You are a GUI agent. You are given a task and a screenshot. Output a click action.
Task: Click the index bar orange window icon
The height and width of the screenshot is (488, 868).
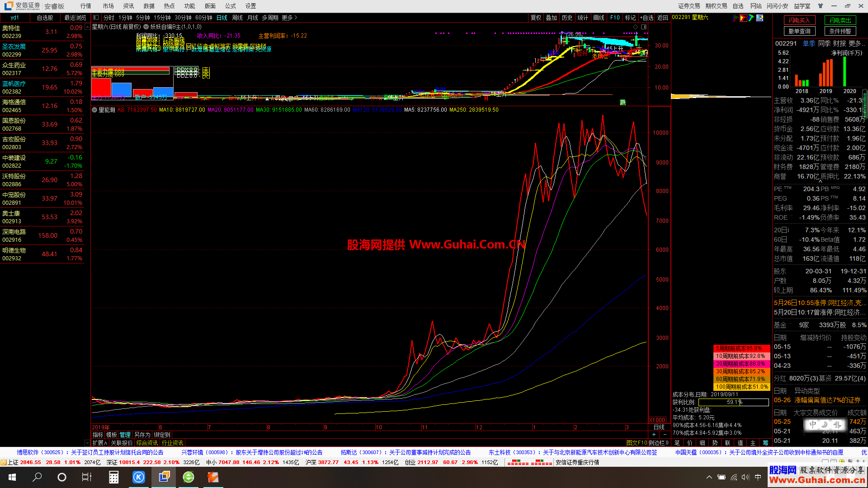(4, 462)
